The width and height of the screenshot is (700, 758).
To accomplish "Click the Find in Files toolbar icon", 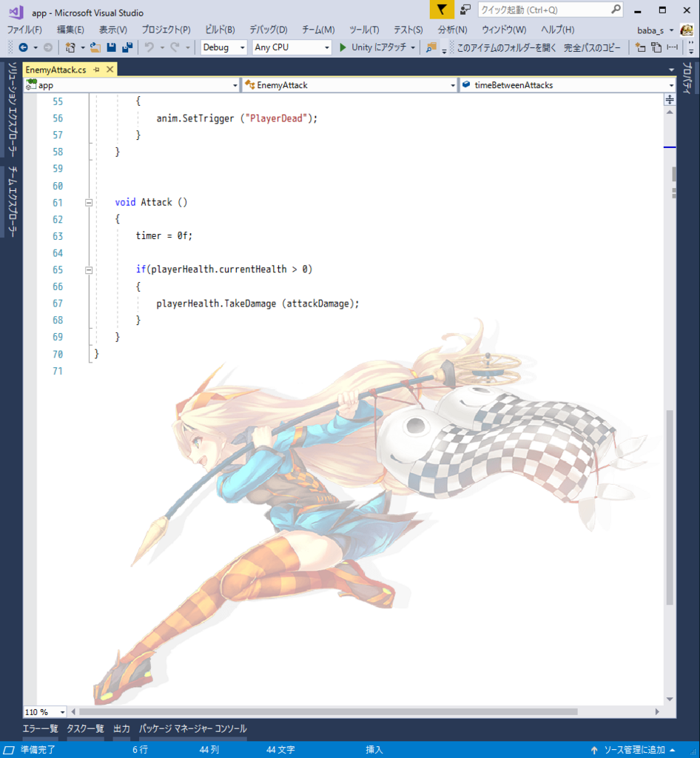I will (x=431, y=47).
